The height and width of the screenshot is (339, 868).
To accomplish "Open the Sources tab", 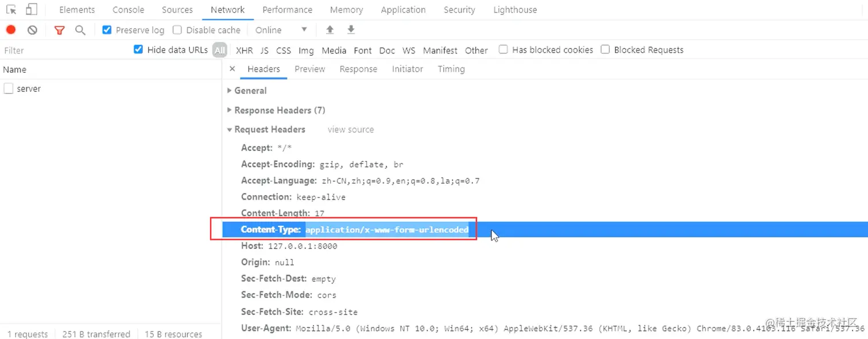I will click(x=177, y=10).
